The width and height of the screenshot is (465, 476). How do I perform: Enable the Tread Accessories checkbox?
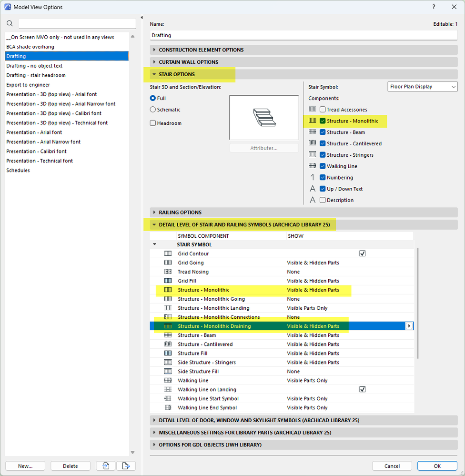(x=323, y=109)
